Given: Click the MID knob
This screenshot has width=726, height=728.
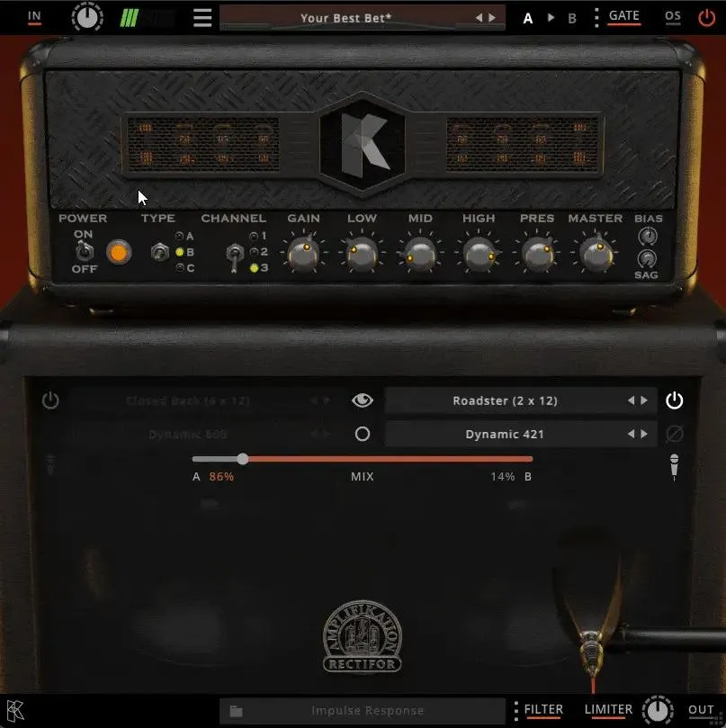Looking at the screenshot, I should tap(420, 254).
